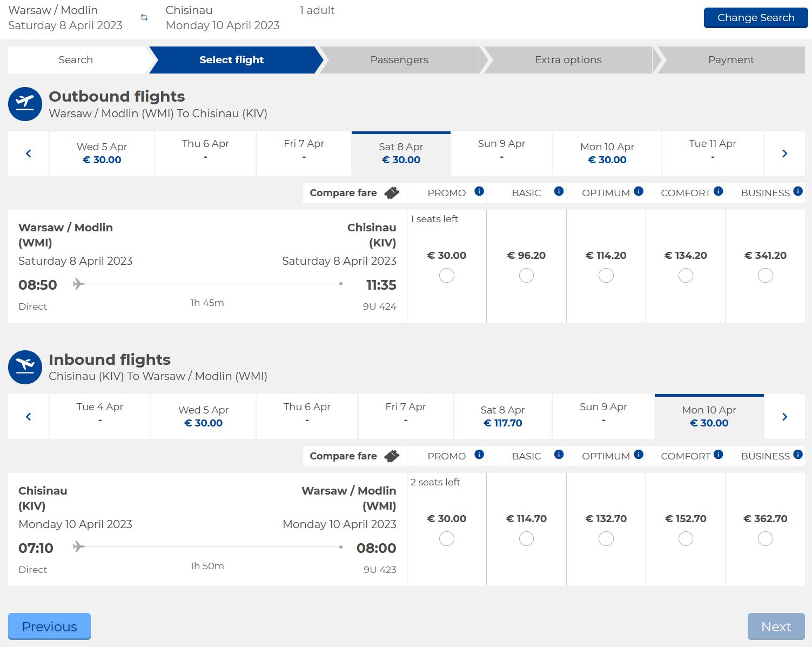
Task: Show inbound COMFORT fare info icon
Action: click(719, 454)
